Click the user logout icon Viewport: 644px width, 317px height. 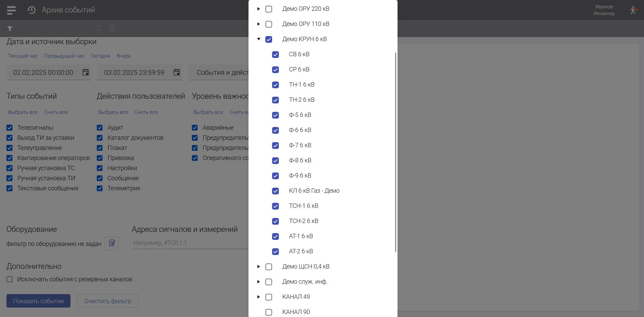coord(633,10)
